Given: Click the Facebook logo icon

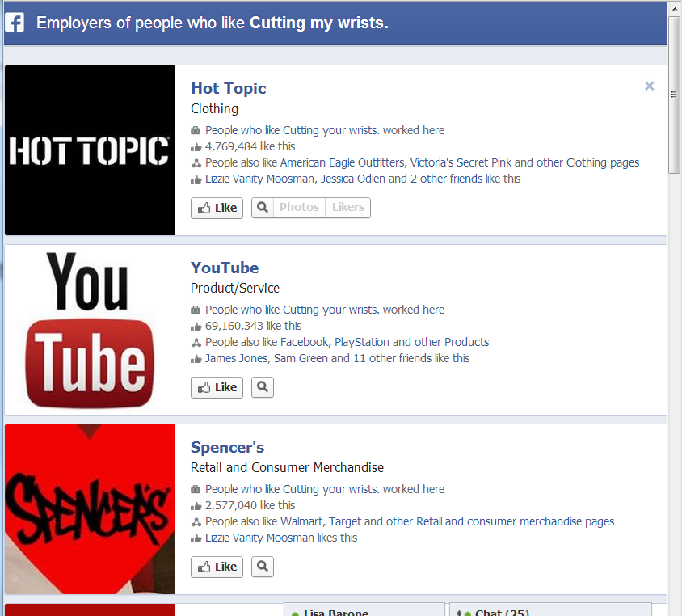Looking at the screenshot, I should [x=15, y=22].
